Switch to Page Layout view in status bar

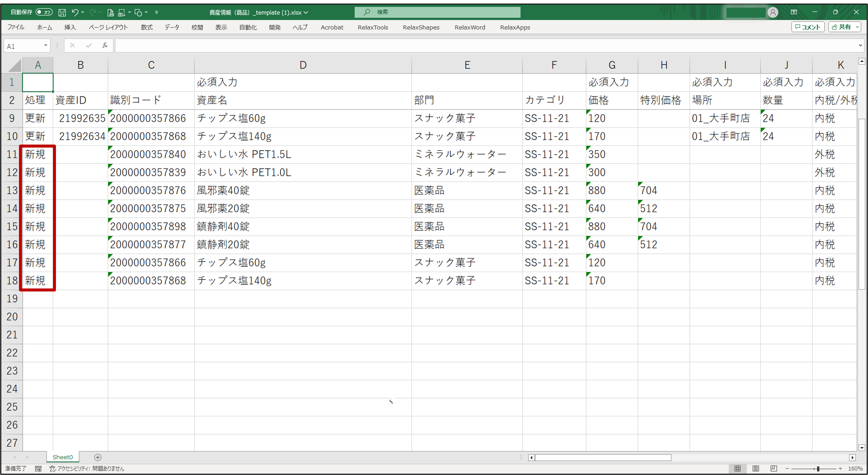pos(755,469)
